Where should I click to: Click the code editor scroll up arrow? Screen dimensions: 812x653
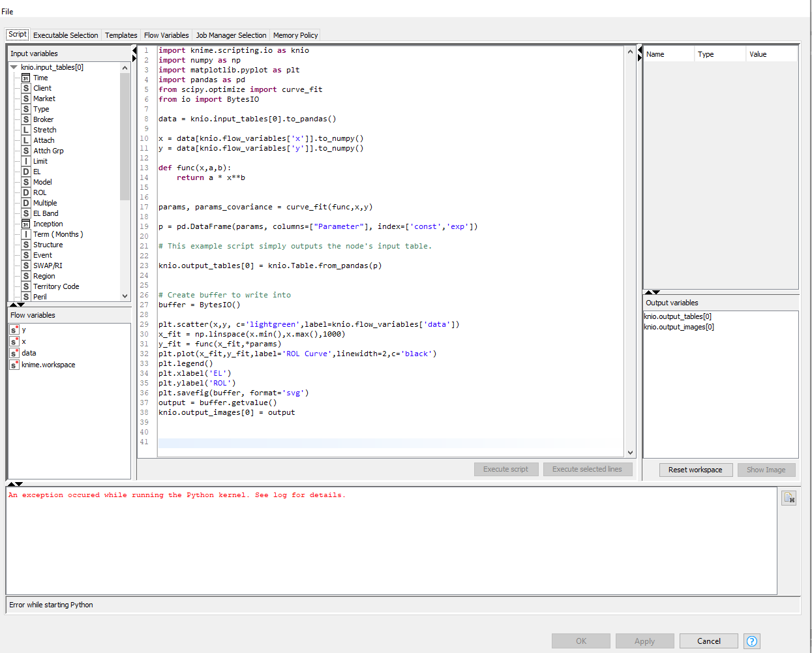coord(630,51)
